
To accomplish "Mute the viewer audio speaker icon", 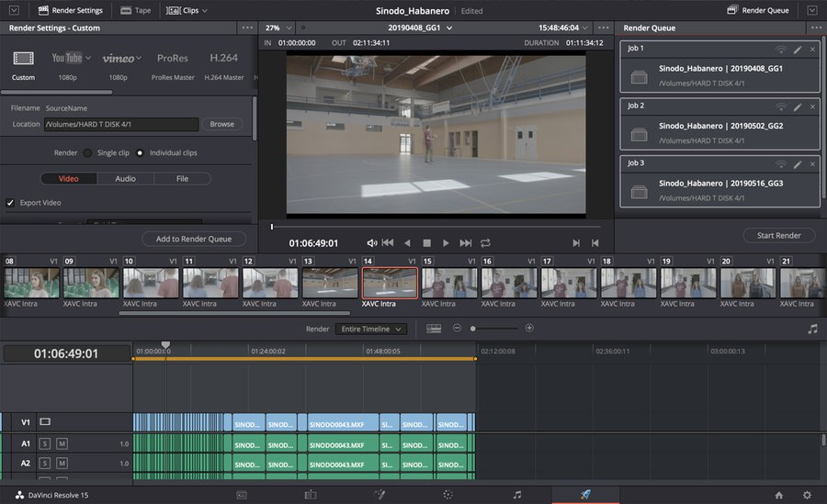I will point(371,243).
